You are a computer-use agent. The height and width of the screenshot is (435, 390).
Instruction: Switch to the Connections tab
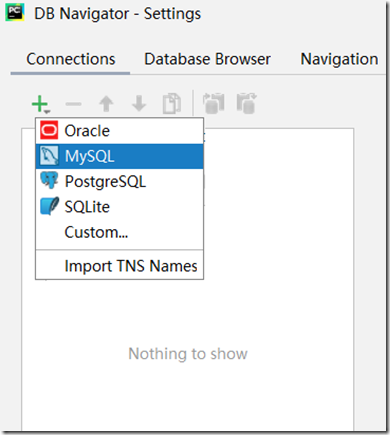point(71,59)
